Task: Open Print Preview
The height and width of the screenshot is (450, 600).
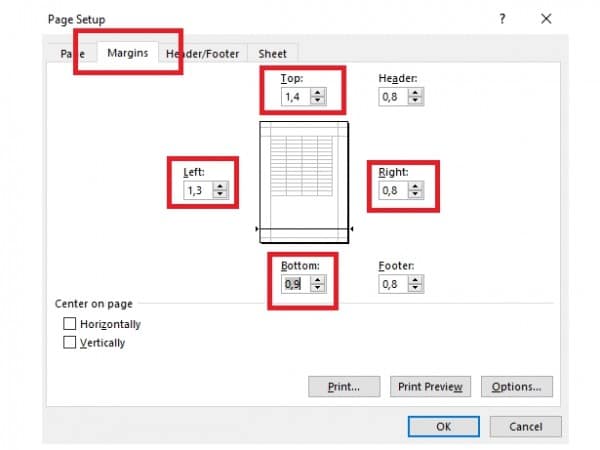Action: coord(430,386)
